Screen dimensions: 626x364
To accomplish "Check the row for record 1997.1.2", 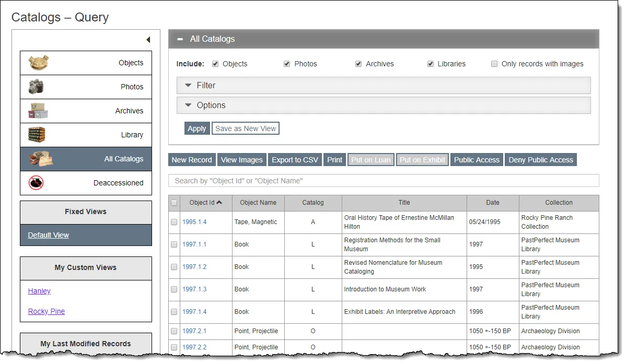I will (174, 267).
